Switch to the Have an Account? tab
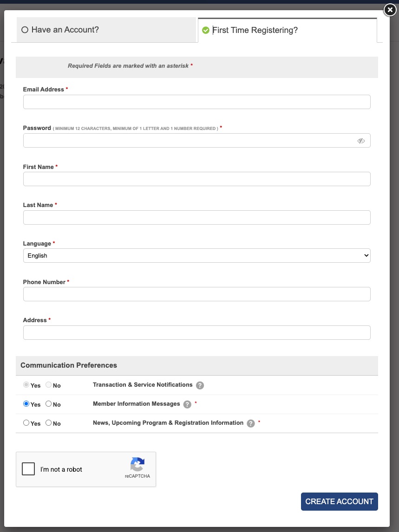This screenshot has width=399, height=532. pos(106,30)
